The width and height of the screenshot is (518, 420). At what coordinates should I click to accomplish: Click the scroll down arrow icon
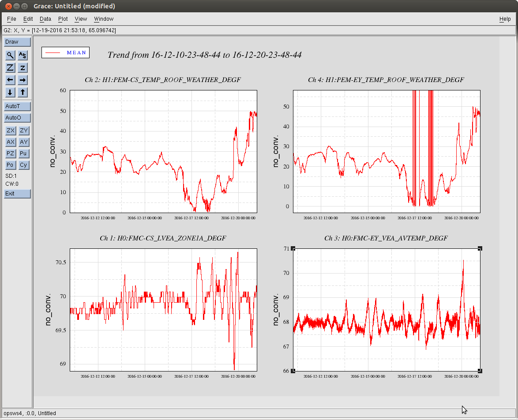(10, 92)
